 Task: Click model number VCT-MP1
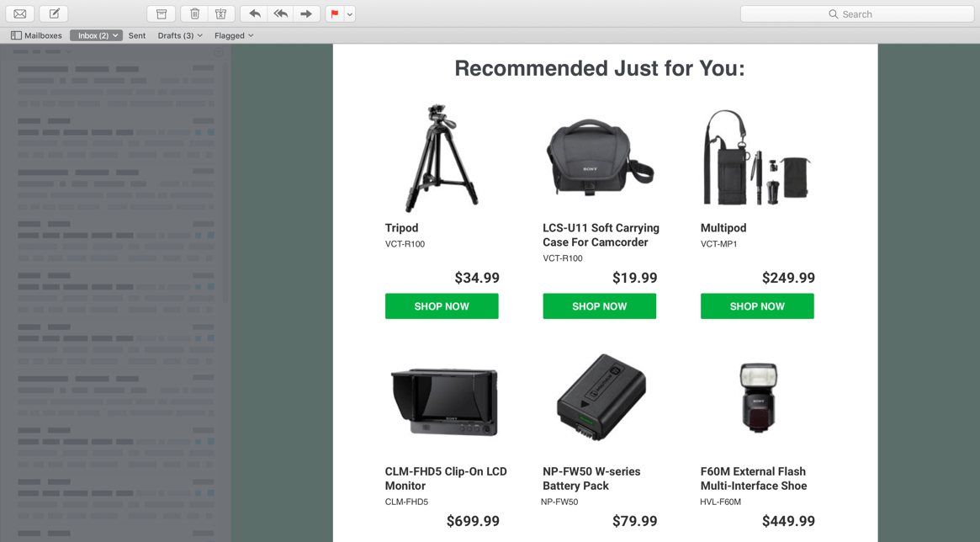tap(718, 244)
